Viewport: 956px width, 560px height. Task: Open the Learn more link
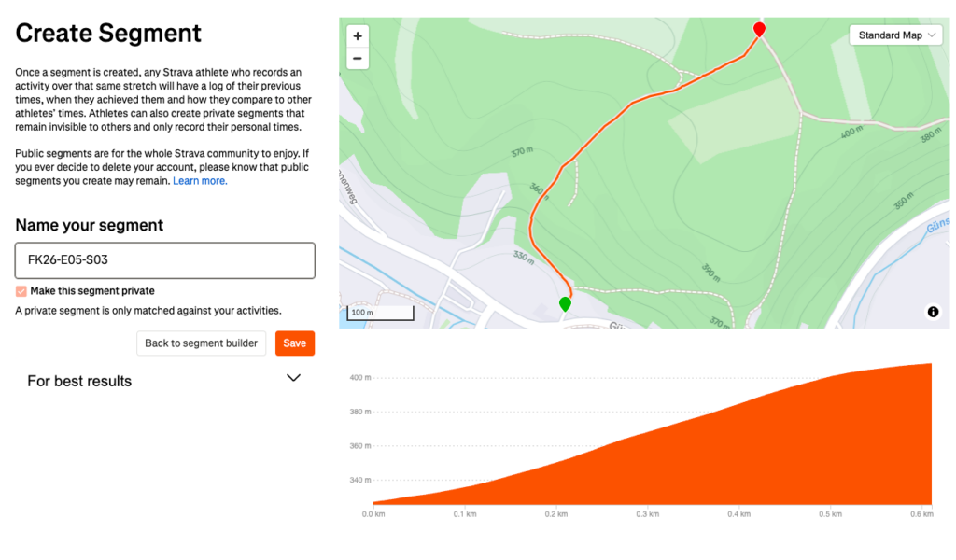click(x=200, y=181)
